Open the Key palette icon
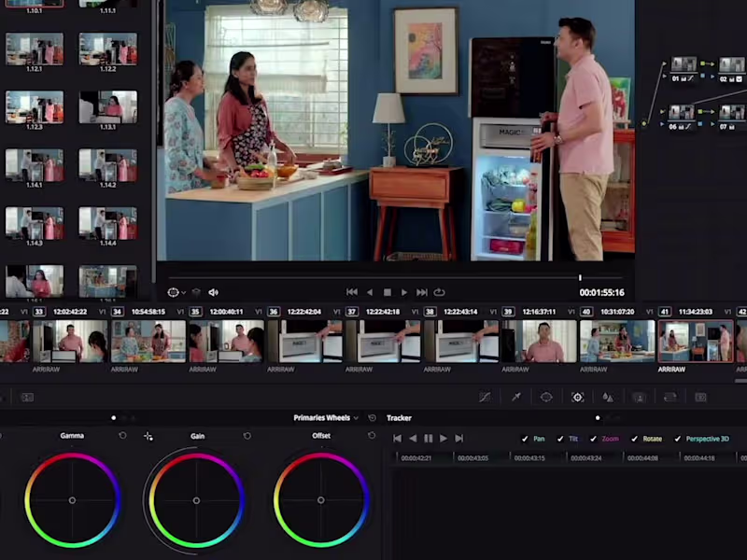 pos(639,397)
